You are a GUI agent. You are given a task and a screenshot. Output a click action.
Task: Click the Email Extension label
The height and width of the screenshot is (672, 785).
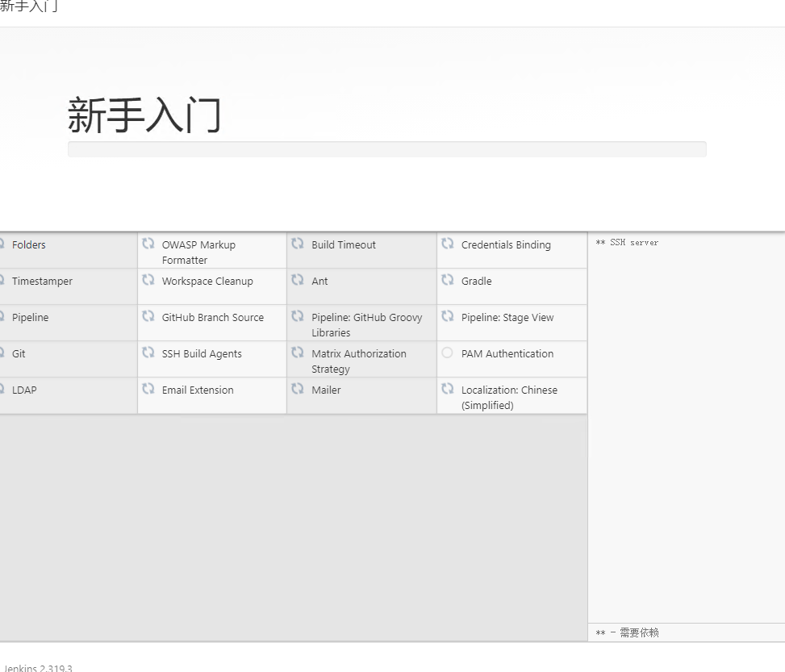[x=198, y=390]
